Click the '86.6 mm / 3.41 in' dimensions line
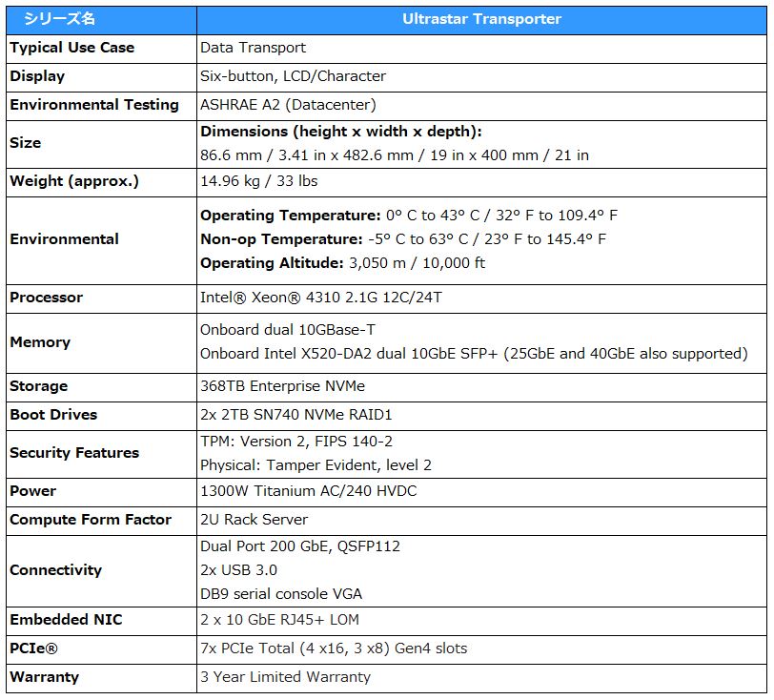 pyautogui.click(x=395, y=155)
